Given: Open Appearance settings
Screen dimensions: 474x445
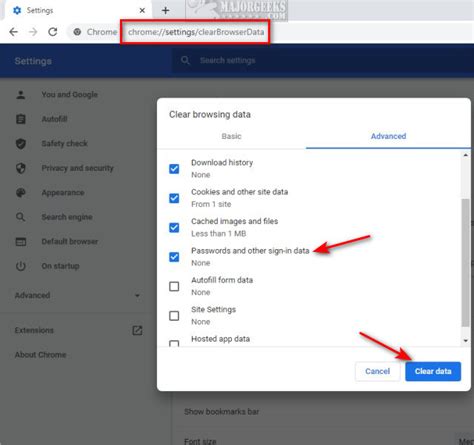Looking at the screenshot, I should (x=63, y=193).
